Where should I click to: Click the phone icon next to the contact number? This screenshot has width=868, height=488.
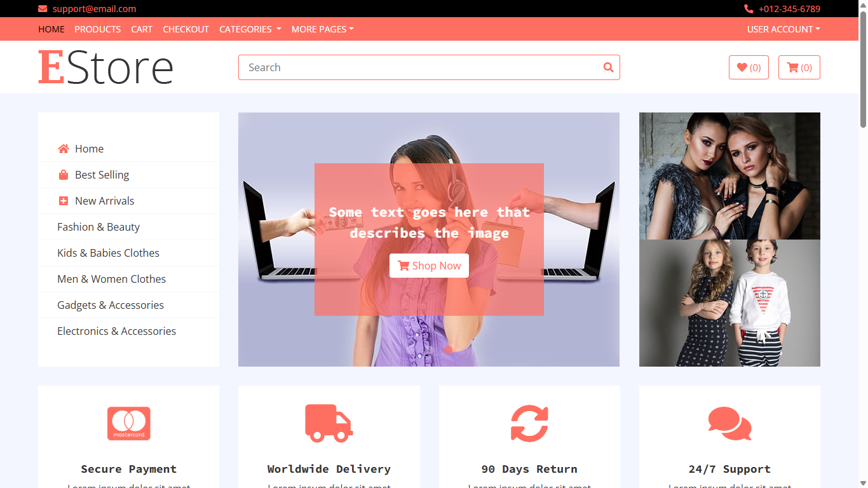pyautogui.click(x=748, y=9)
